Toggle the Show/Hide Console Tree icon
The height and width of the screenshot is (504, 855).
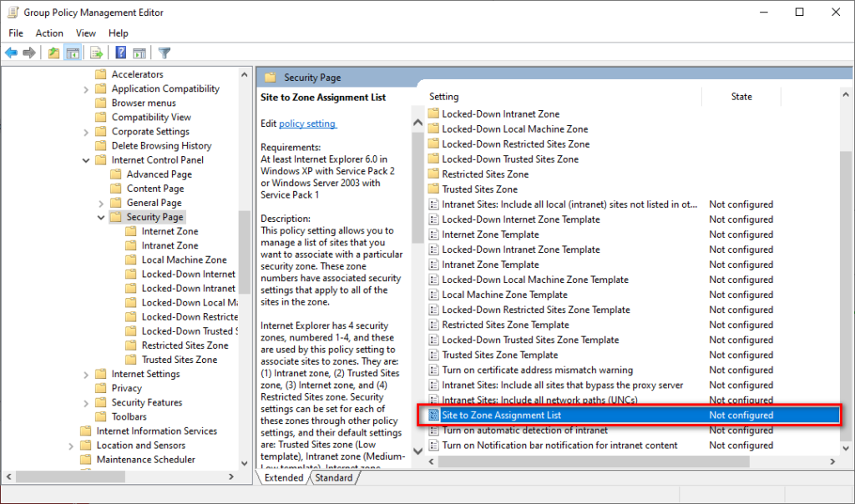(x=73, y=52)
